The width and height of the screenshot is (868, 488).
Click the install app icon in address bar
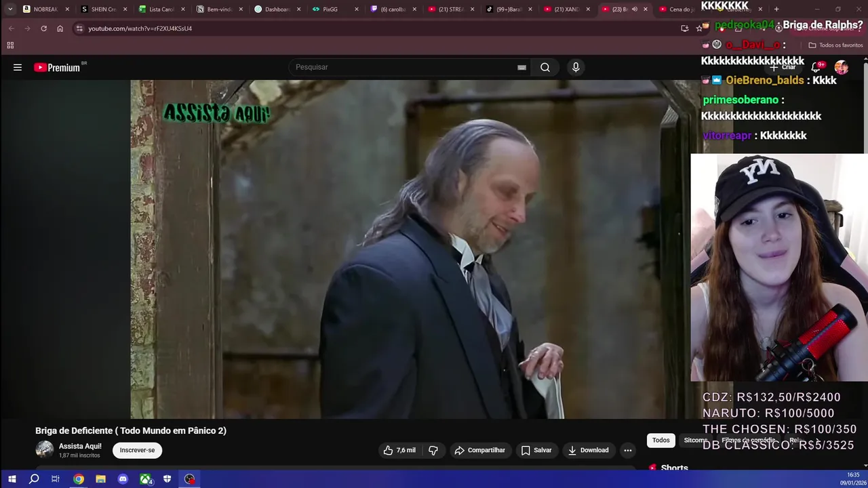(684, 28)
